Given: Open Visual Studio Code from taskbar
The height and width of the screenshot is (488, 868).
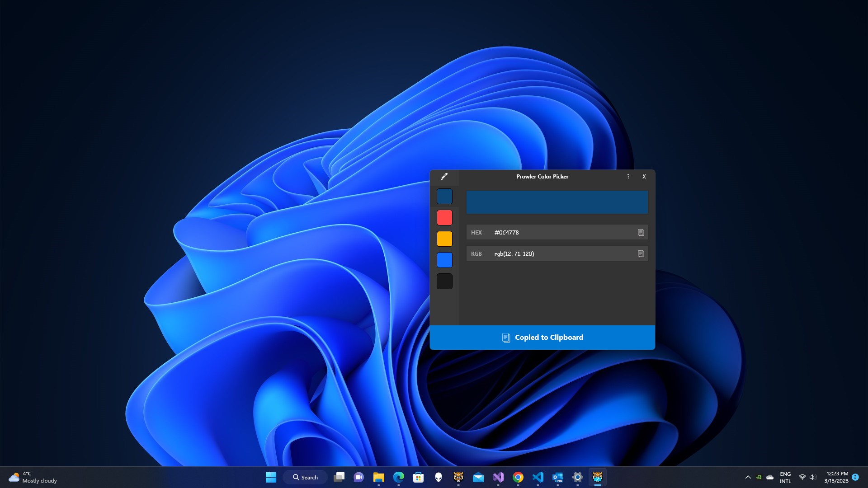Looking at the screenshot, I should point(538,477).
